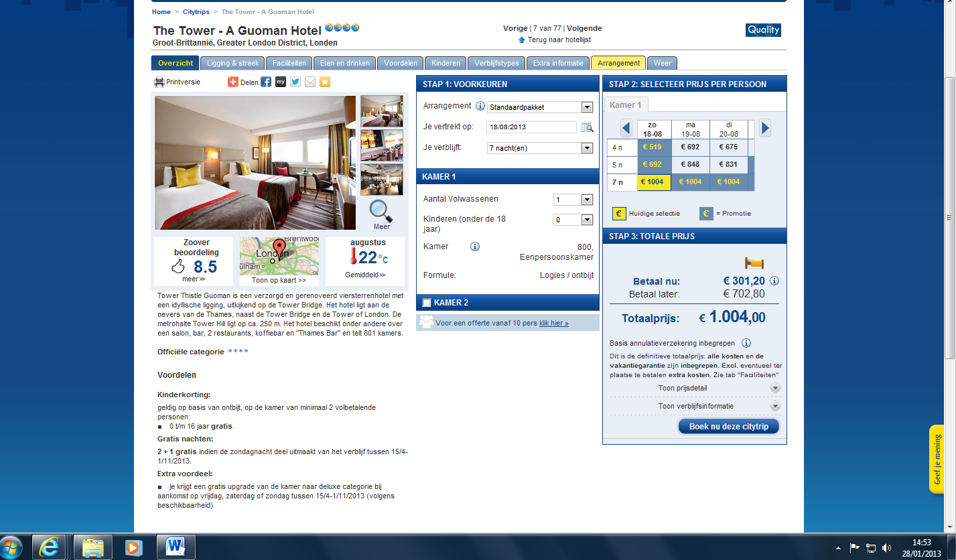Click the thumbs-up Zoover rating icon

[178, 267]
